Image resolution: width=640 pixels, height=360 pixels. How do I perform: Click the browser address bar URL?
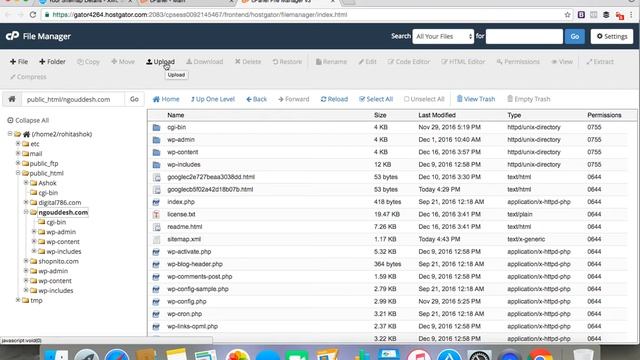(x=200, y=15)
